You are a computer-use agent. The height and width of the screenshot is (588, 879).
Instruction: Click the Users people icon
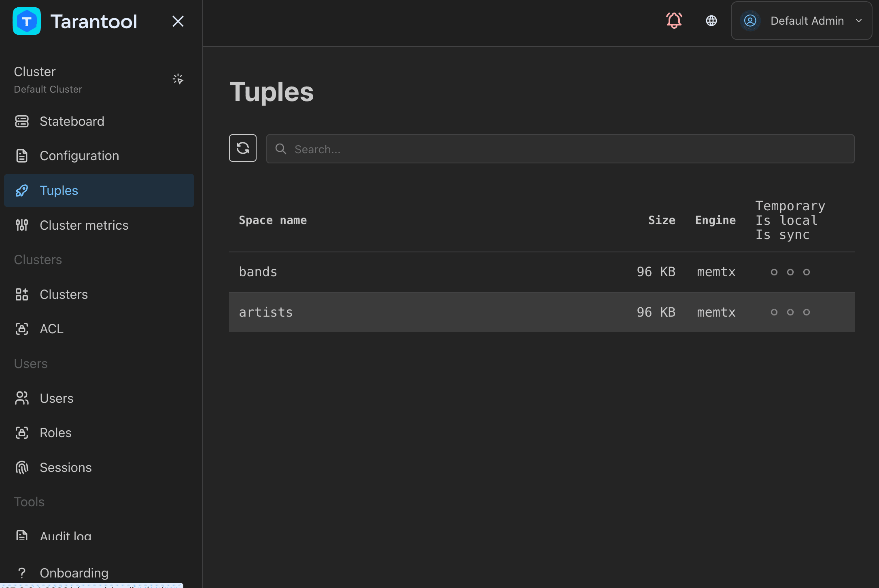22,398
